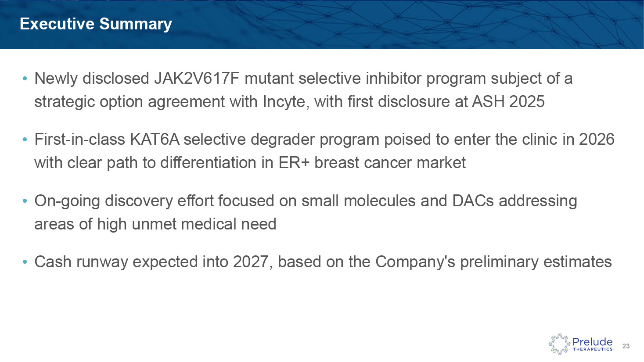Click the "Executive Summary" slide title

(x=96, y=24)
